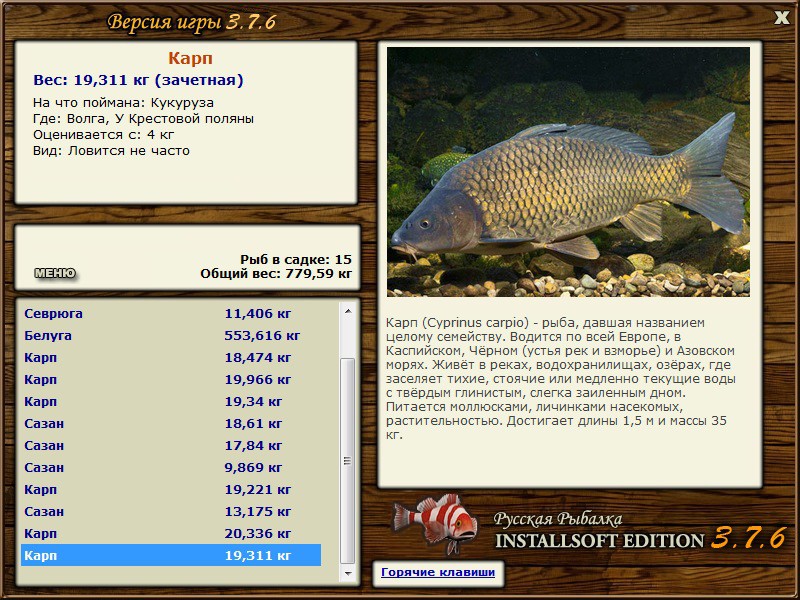Image resolution: width=800 pixels, height=600 pixels.
Task: Click Где: Волга, У Крестовой поляны
Action: 143,119
